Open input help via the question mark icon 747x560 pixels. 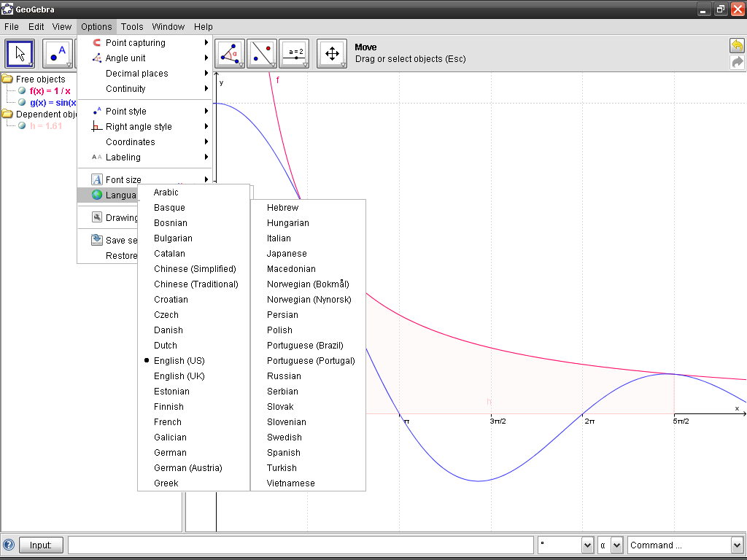7,545
